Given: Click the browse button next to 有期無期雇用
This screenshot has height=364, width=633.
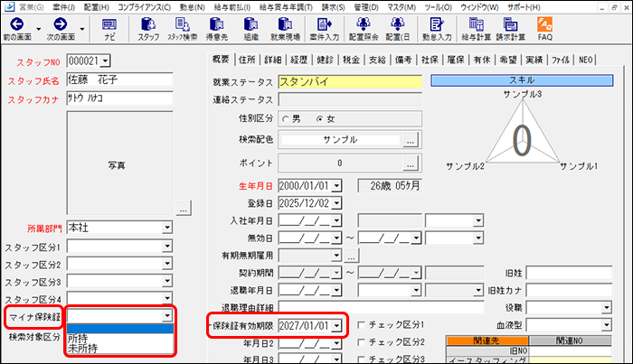Looking at the screenshot, I should [351, 256].
